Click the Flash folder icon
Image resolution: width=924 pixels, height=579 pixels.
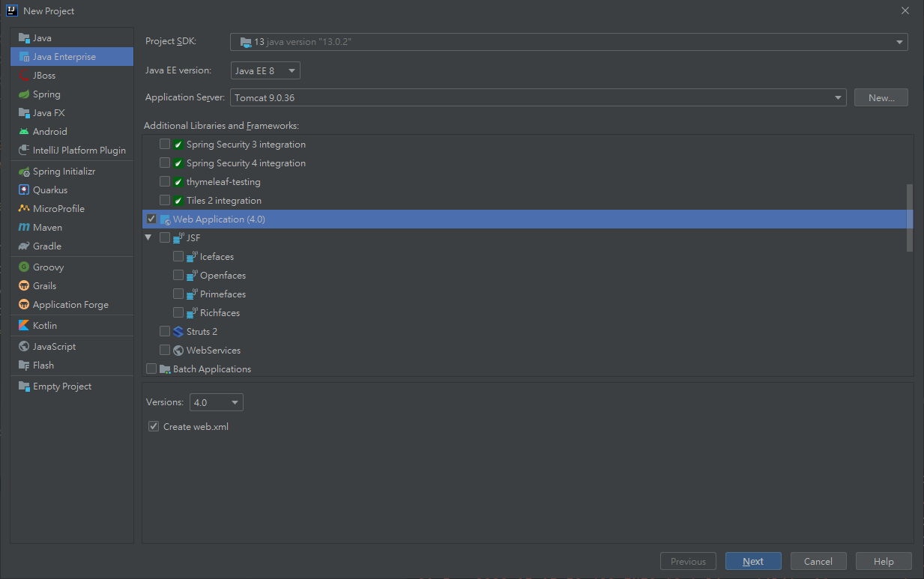pyautogui.click(x=24, y=366)
